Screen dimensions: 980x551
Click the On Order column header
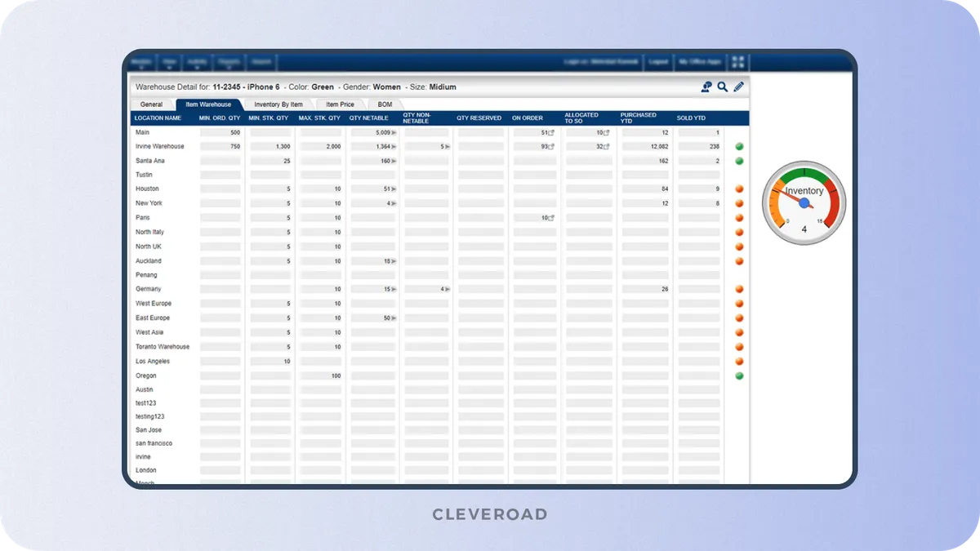[x=528, y=118]
